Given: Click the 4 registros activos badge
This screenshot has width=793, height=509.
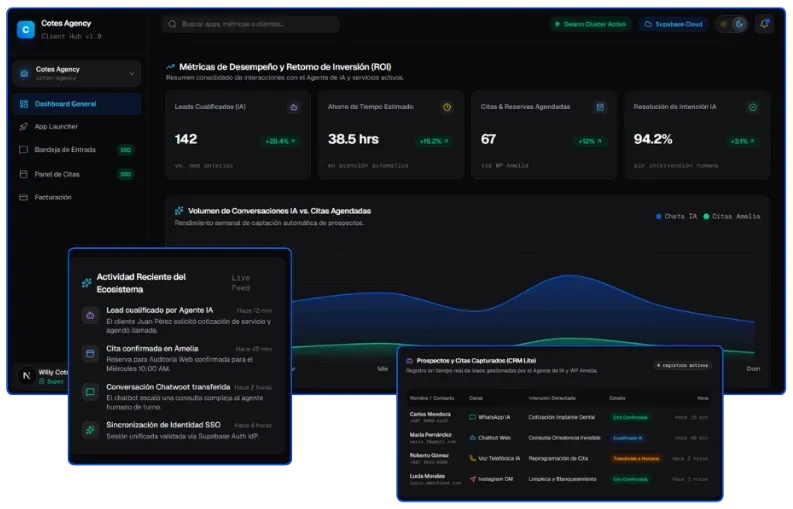Looking at the screenshot, I should point(682,365).
